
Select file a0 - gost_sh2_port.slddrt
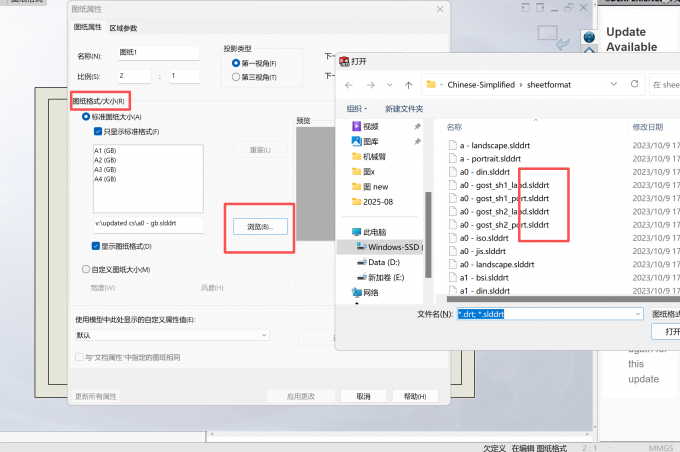pyautogui.click(x=504, y=225)
